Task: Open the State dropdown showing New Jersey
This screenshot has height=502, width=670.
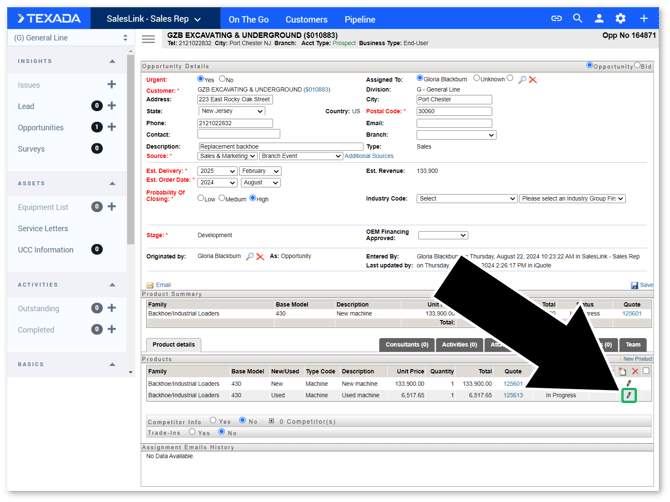Action: (231, 111)
